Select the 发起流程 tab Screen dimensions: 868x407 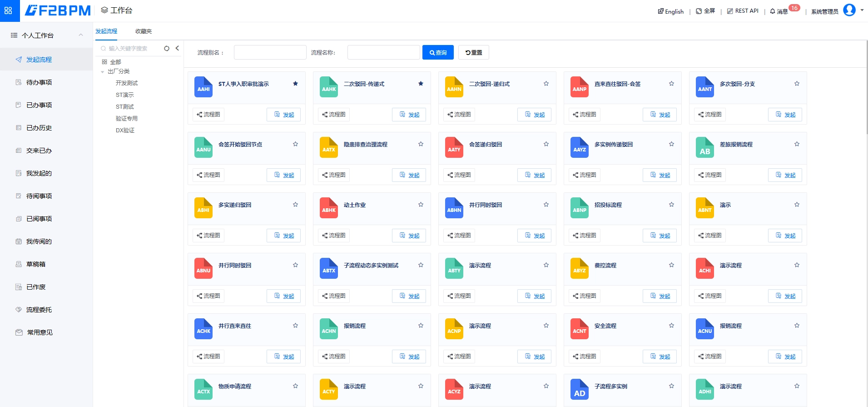106,31
